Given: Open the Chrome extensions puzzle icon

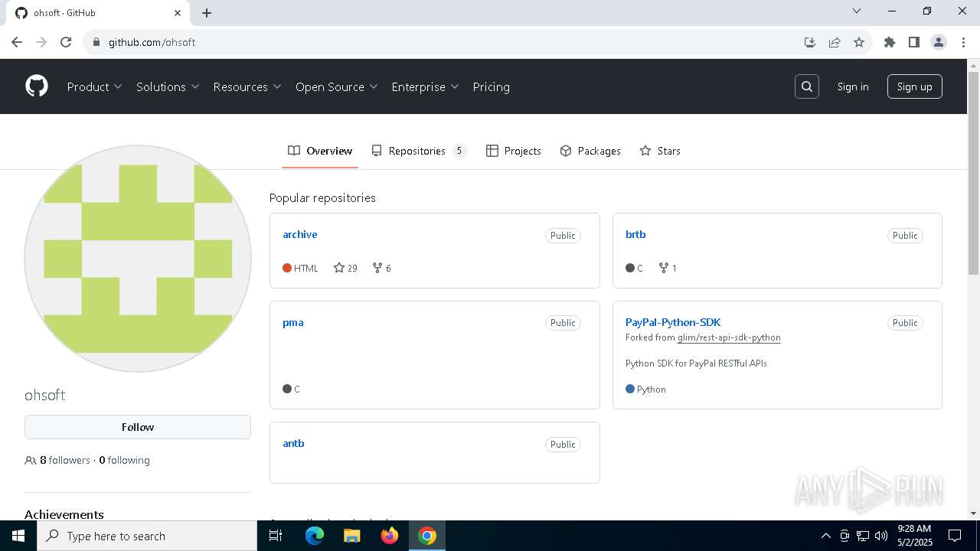Looking at the screenshot, I should click(x=889, y=42).
